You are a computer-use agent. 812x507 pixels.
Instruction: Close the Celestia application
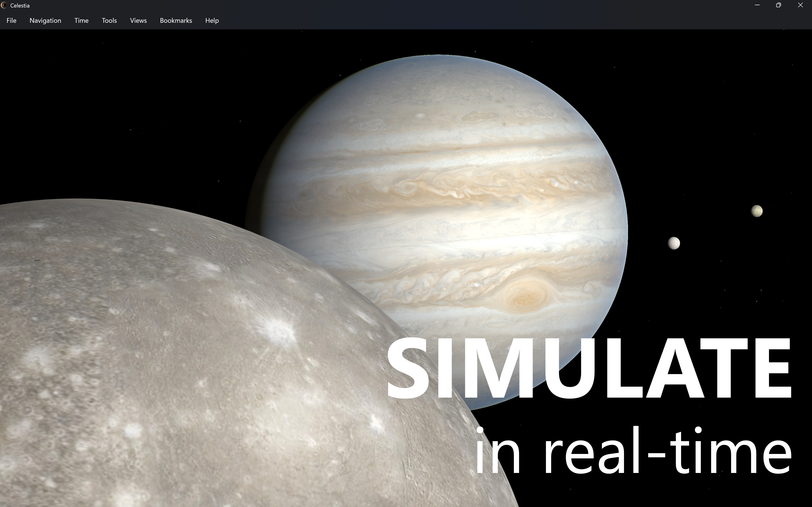(800, 5)
